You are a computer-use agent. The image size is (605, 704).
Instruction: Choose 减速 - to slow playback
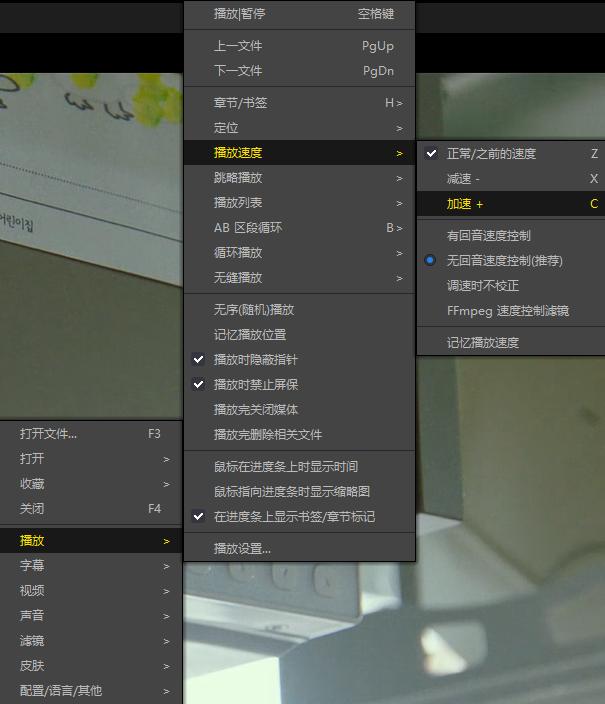pos(512,179)
